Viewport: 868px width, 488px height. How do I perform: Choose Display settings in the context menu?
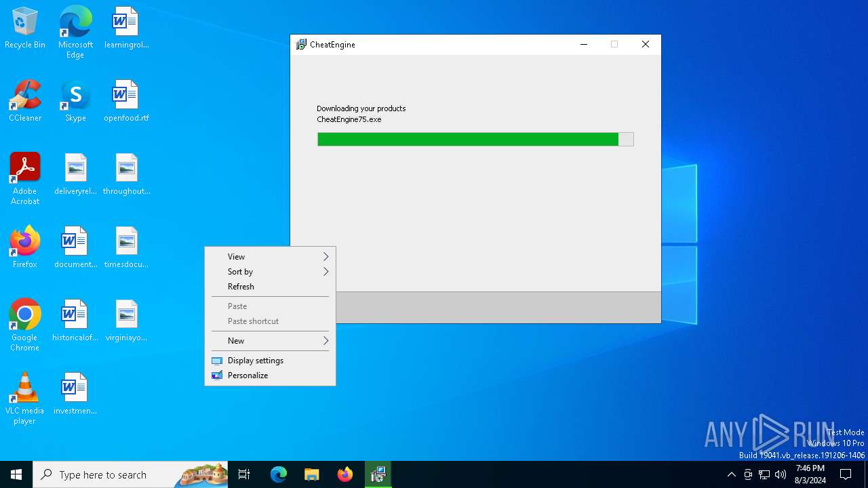[x=270, y=361]
